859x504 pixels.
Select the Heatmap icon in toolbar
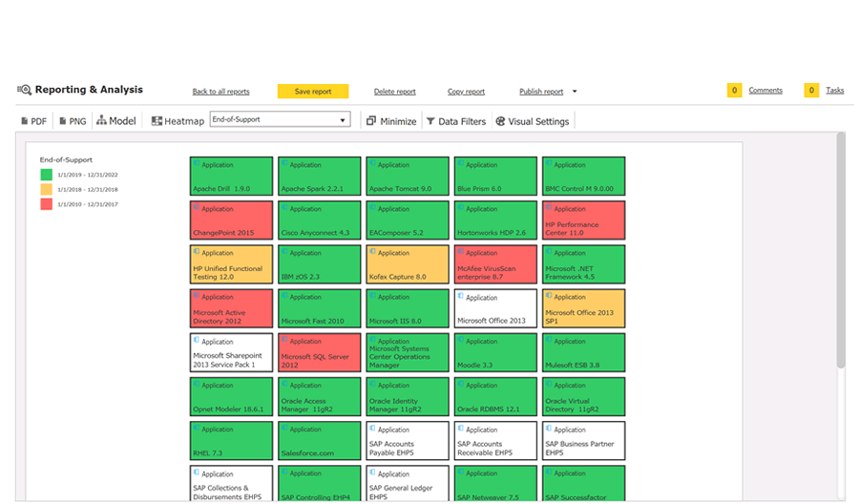(157, 121)
